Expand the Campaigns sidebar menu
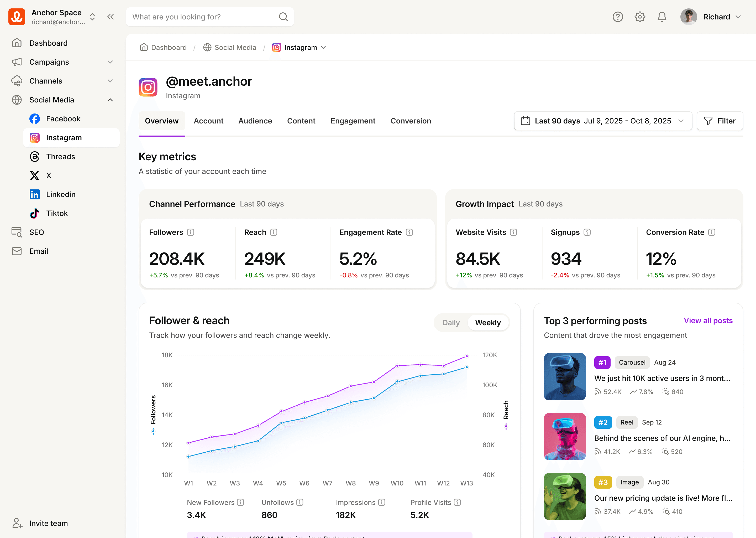Screen dimensions: 756x538 [x=110, y=62]
